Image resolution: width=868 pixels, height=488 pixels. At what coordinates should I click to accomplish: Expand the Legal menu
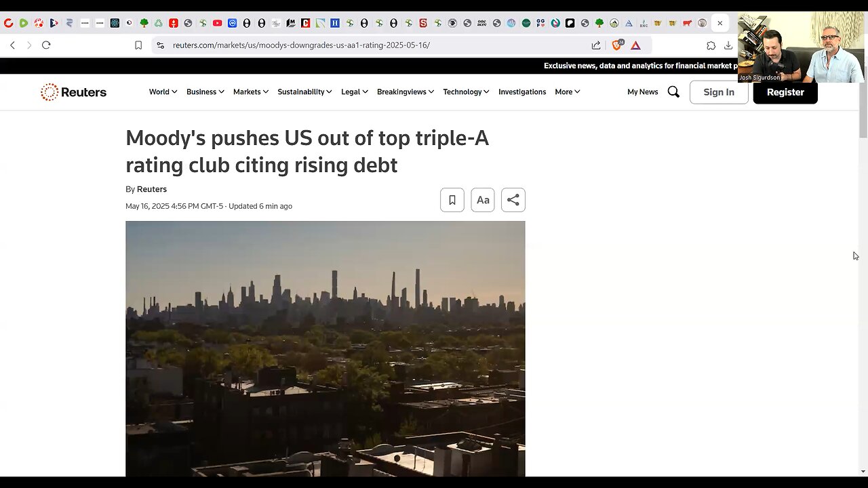[x=355, y=91]
